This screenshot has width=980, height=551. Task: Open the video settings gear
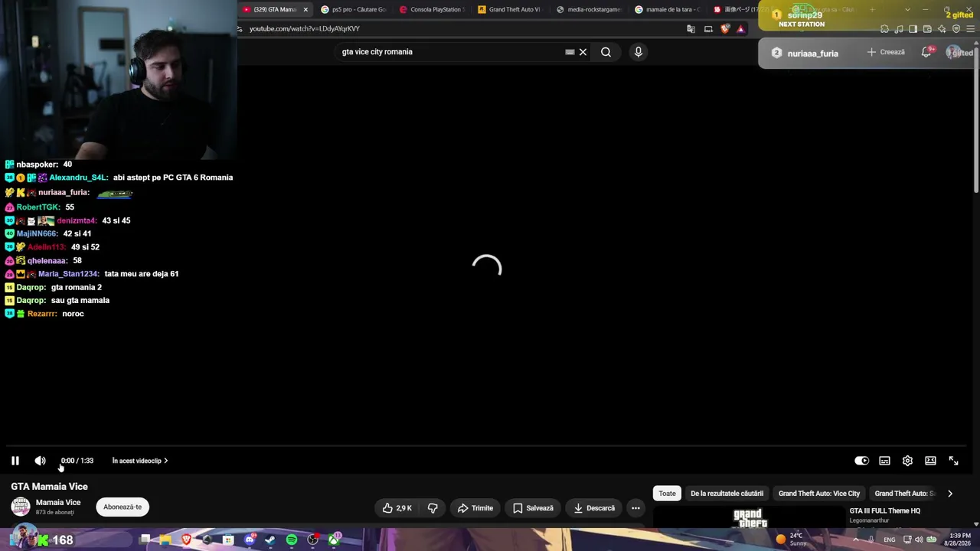(907, 461)
